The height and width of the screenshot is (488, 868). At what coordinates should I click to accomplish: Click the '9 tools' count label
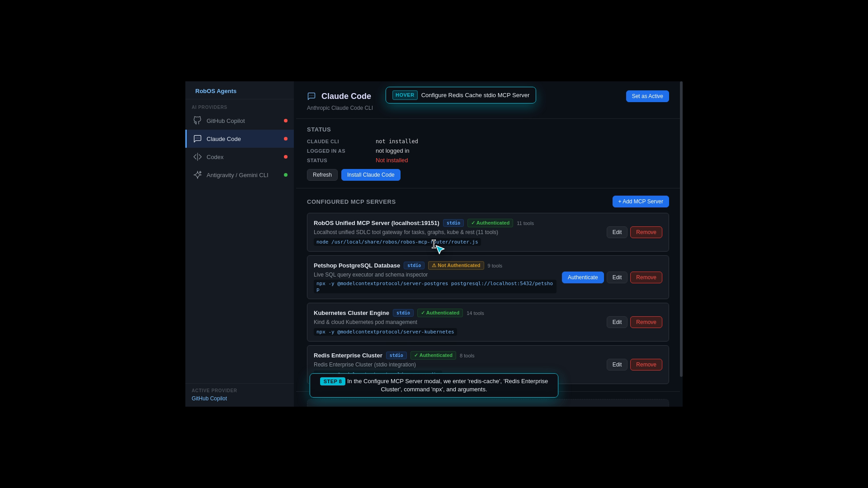(x=495, y=266)
